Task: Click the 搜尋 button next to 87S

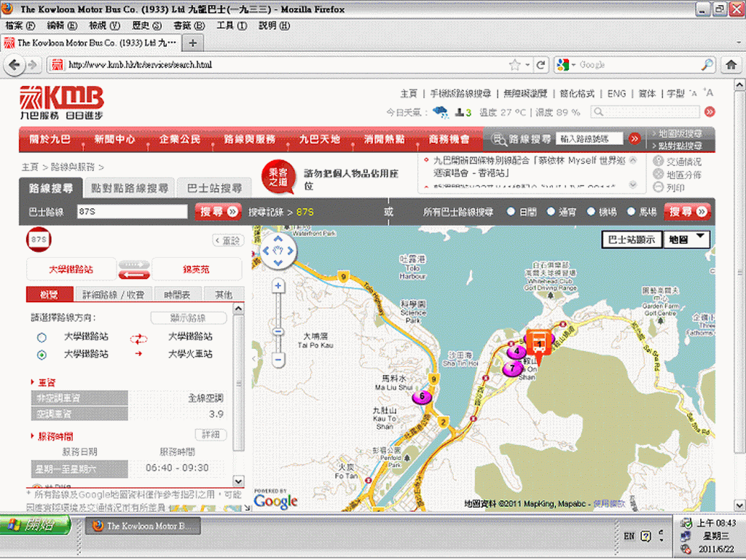Action: coord(218,211)
